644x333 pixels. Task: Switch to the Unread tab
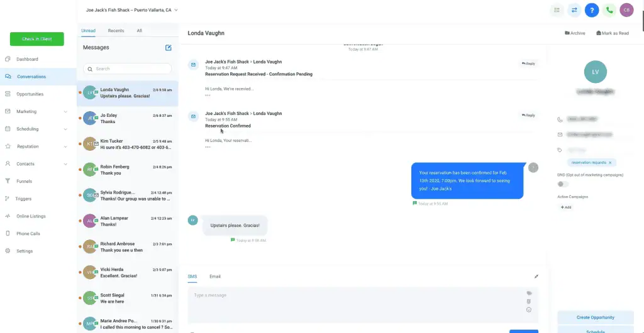(88, 31)
